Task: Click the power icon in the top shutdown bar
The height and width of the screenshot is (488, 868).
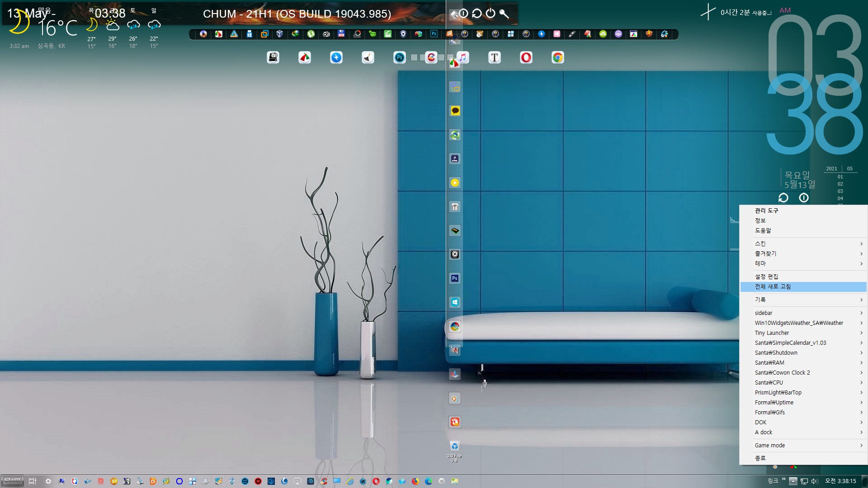Action: click(491, 14)
